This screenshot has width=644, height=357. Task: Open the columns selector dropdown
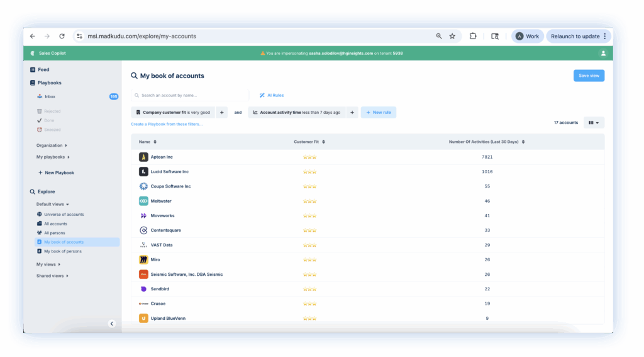pyautogui.click(x=594, y=123)
